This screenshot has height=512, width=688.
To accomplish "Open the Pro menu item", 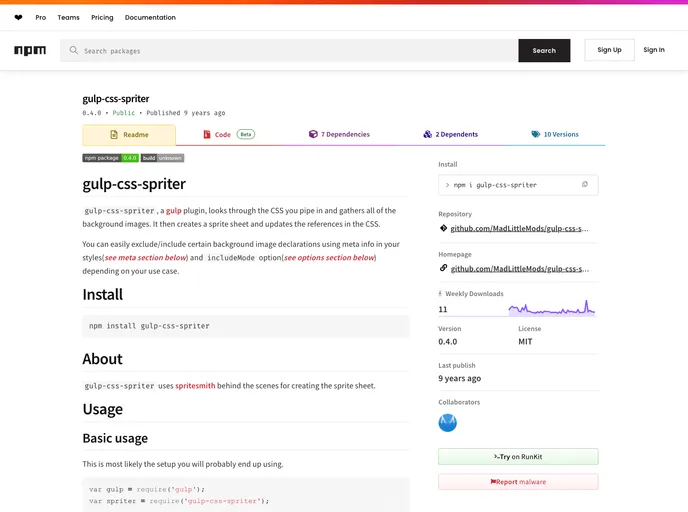I will (x=41, y=18).
